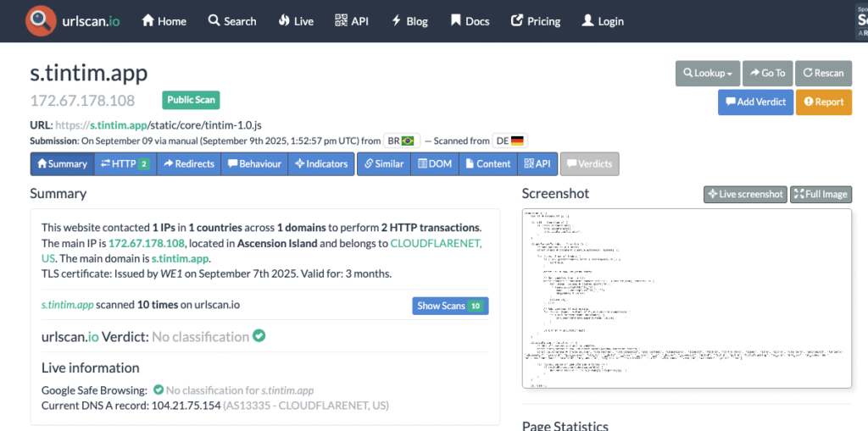Click the page screenshot thumbnail
This screenshot has width=868, height=431.
tap(687, 298)
